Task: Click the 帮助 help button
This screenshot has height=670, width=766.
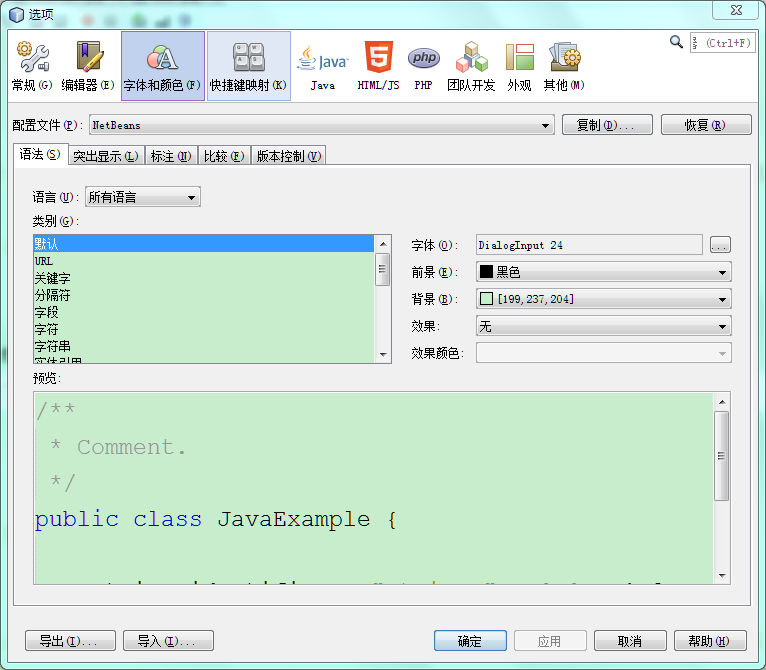Action: 710,641
